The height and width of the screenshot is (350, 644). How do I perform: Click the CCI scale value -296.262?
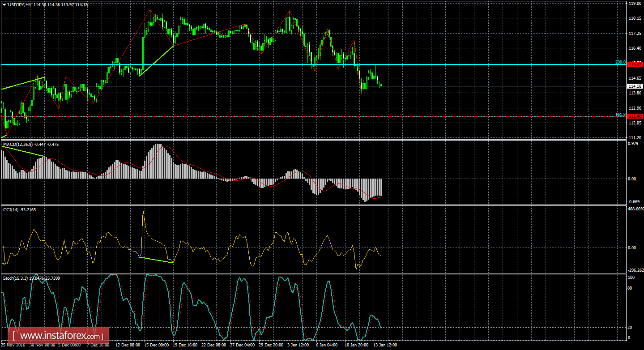(635, 270)
